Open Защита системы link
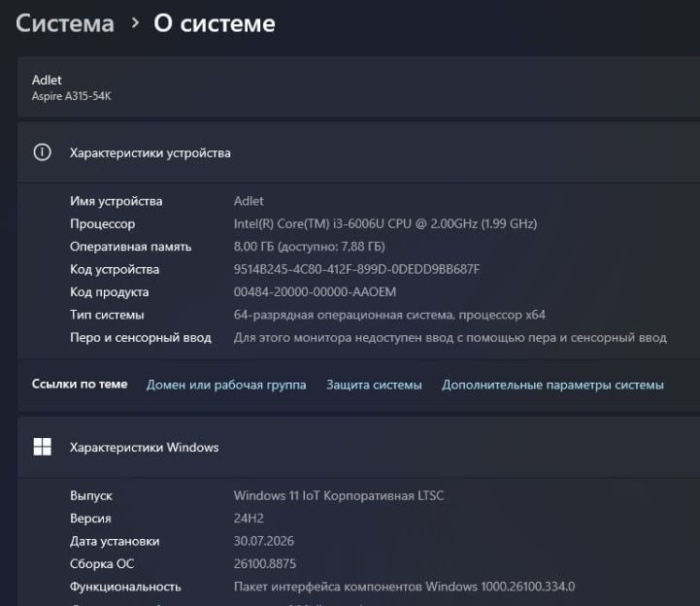Viewport: 700px width, 606px height. (374, 385)
